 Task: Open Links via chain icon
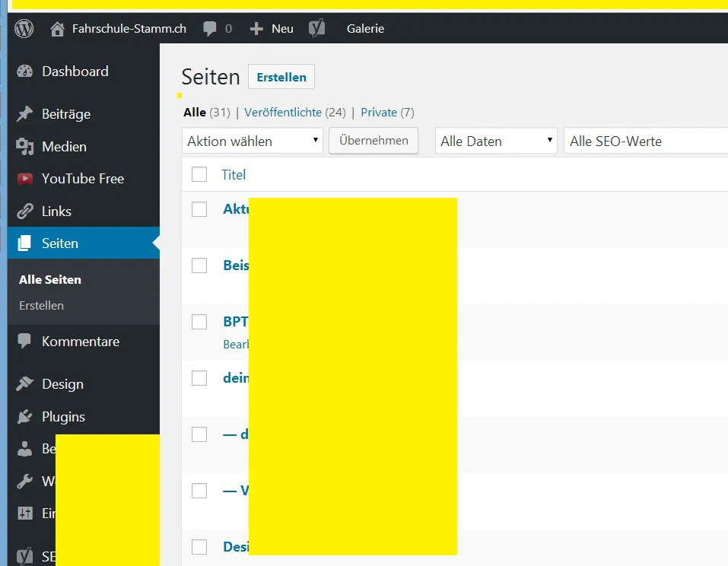(24, 211)
